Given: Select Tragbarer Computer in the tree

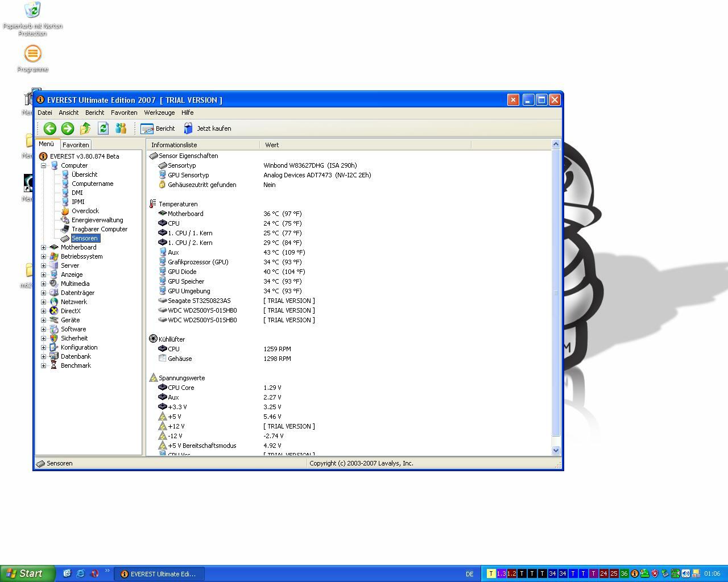Looking at the screenshot, I should point(100,229).
